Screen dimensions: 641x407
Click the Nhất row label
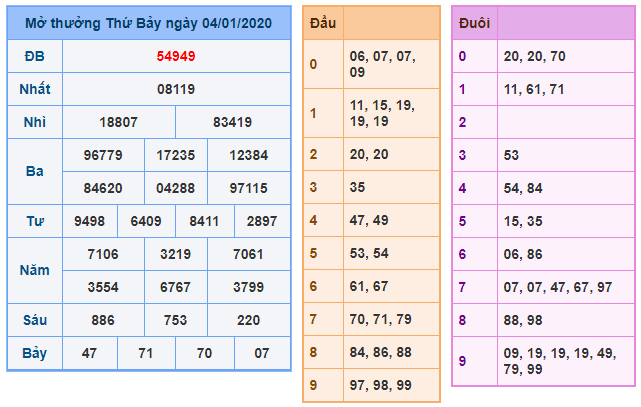tap(34, 89)
